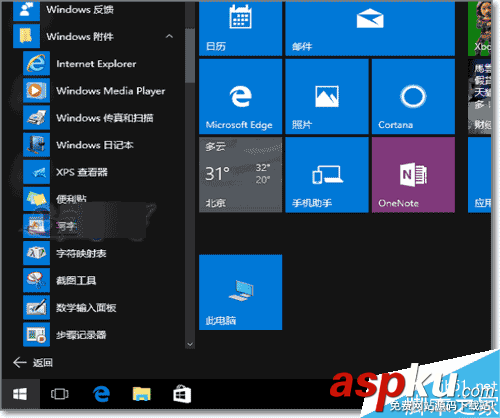This screenshot has height=418, width=500.
Task: Select '步骤记录器' text label
Action: 81,335
